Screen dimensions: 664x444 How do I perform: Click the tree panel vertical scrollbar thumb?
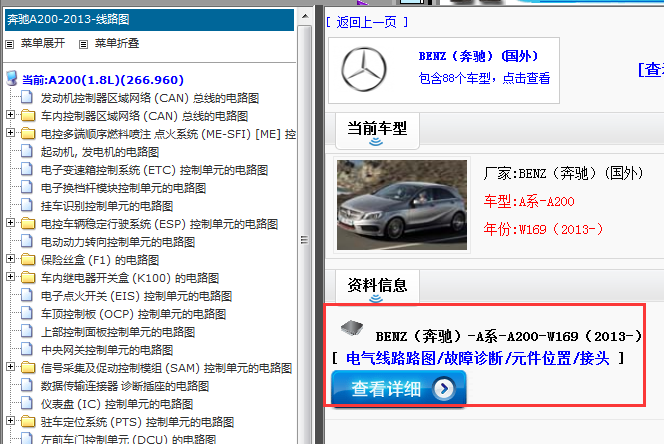point(304,239)
